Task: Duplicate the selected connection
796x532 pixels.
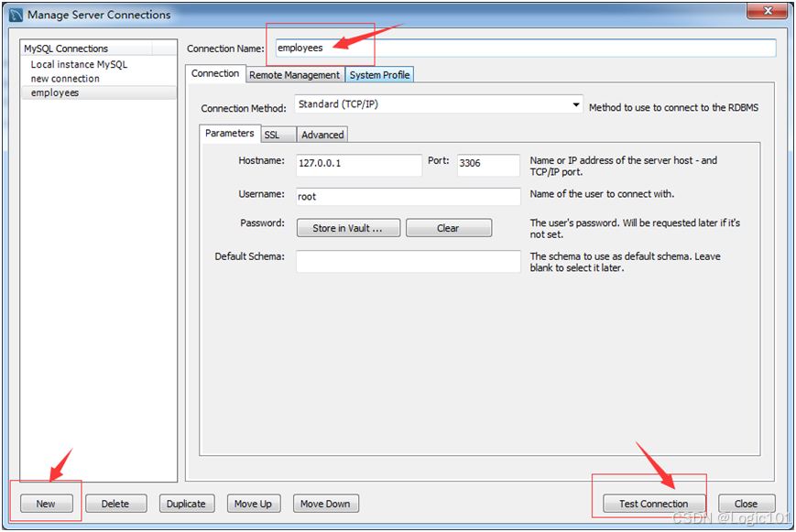Action: (x=186, y=504)
